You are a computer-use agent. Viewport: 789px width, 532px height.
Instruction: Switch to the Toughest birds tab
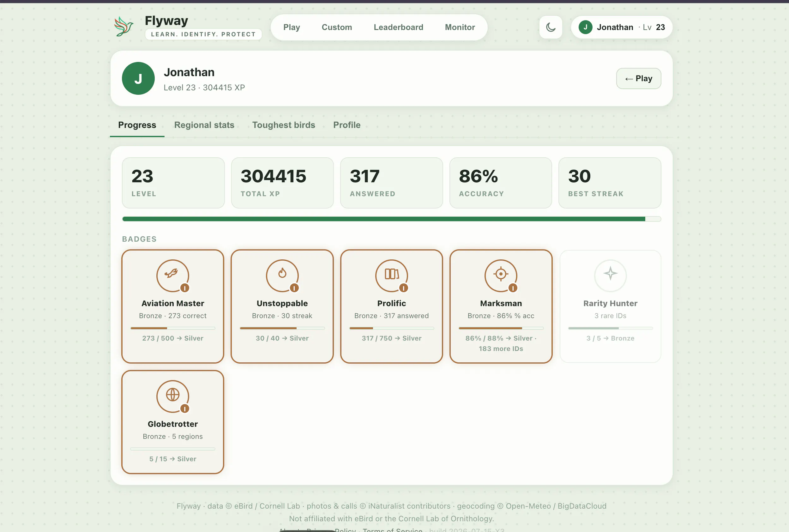click(284, 125)
